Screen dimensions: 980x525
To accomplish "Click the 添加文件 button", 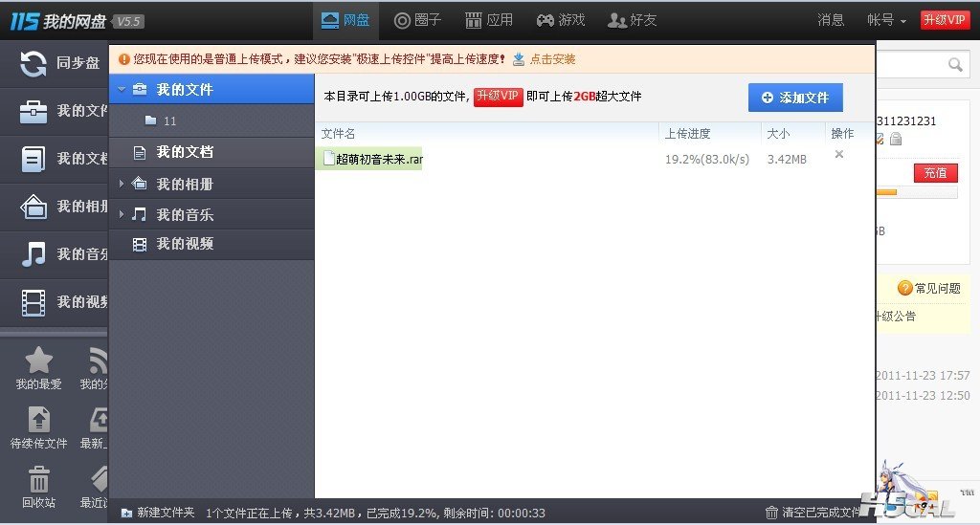I will (x=794, y=98).
